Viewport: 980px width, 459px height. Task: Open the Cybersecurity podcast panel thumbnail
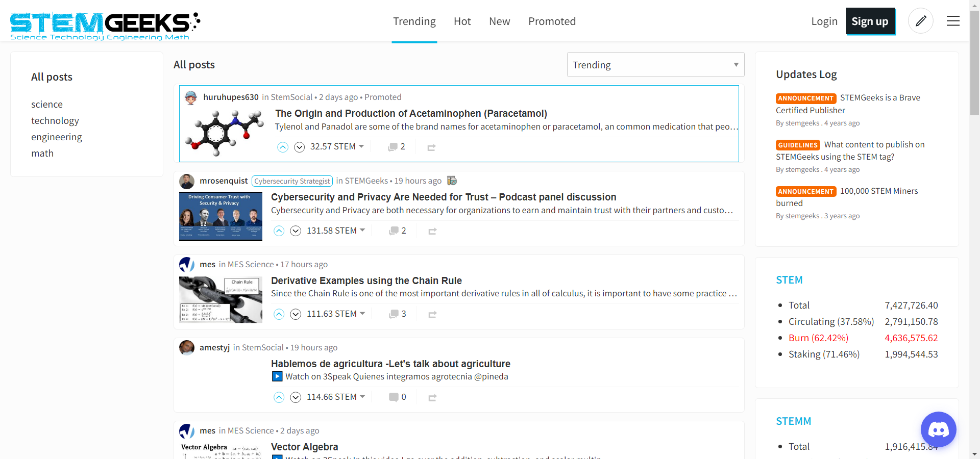pos(220,216)
